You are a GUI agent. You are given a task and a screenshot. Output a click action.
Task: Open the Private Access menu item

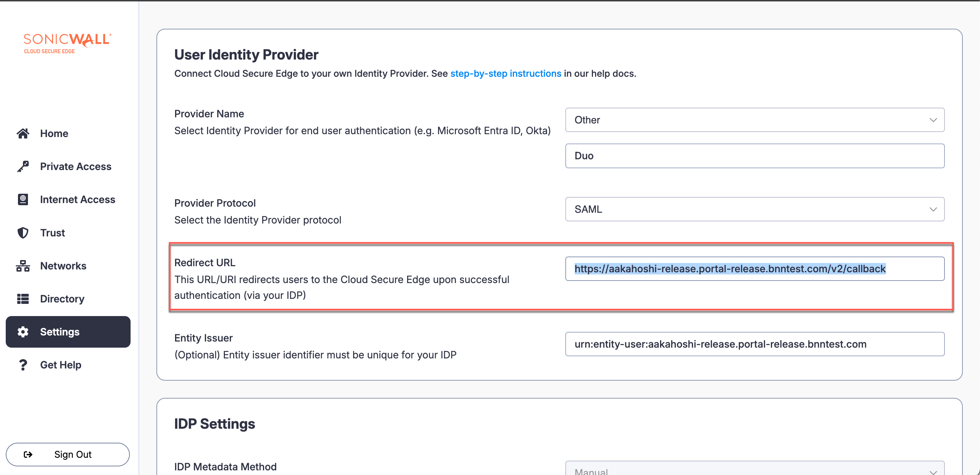click(x=75, y=166)
